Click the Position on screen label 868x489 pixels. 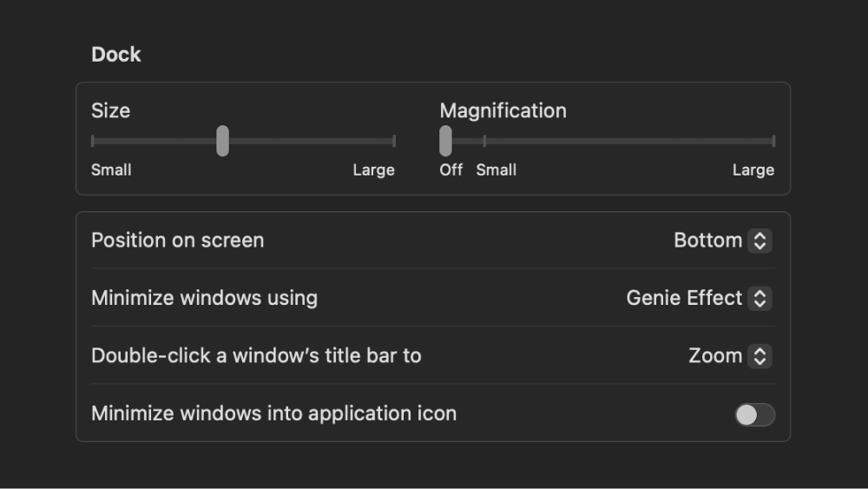click(178, 241)
